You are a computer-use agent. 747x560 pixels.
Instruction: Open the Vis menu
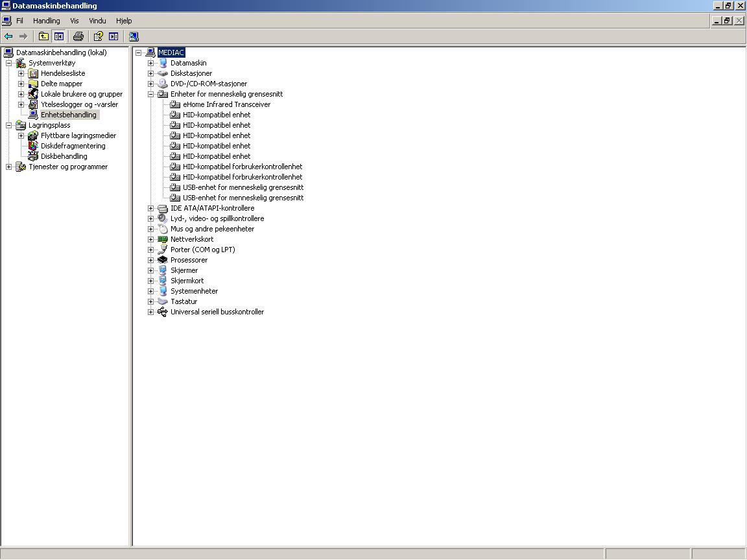click(75, 21)
